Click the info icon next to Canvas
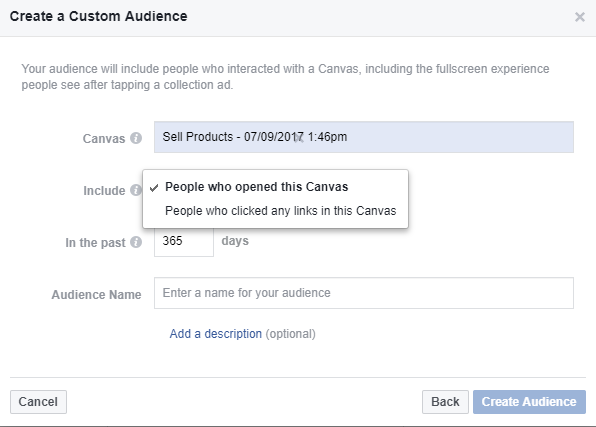Viewport: 596px width, 427px height. tap(136, 138)
